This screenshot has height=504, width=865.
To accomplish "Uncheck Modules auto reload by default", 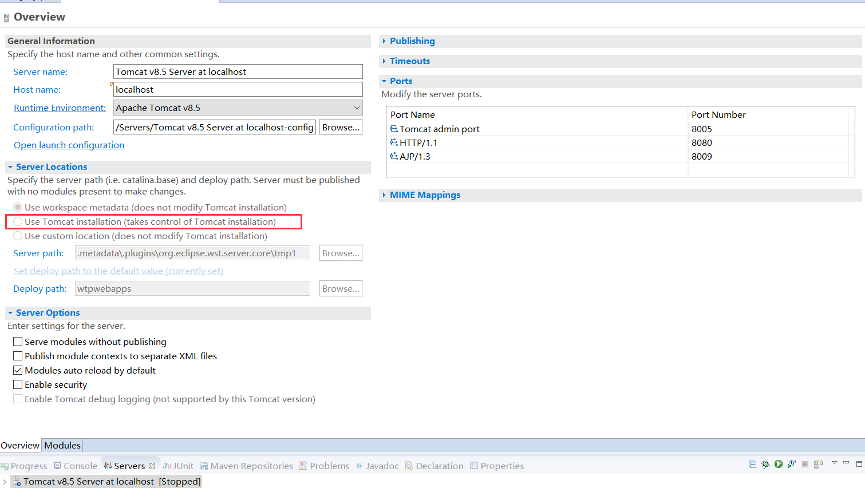I will tap(18, 370).
